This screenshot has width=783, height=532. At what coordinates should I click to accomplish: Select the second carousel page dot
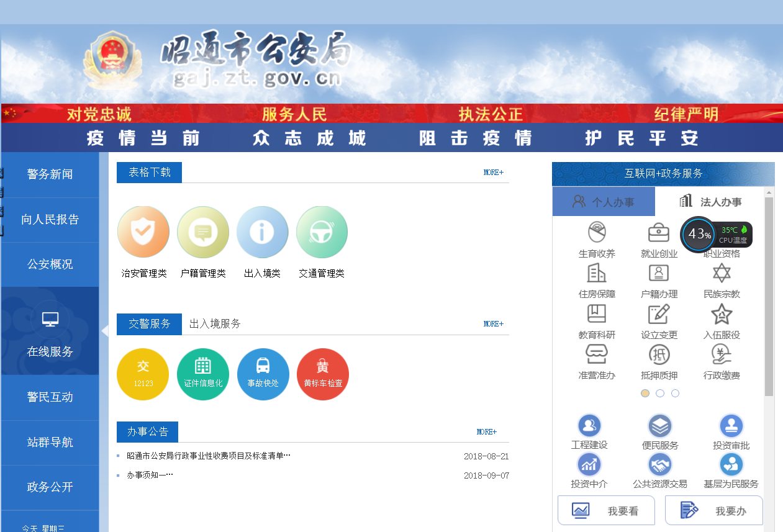click(660, 393)
